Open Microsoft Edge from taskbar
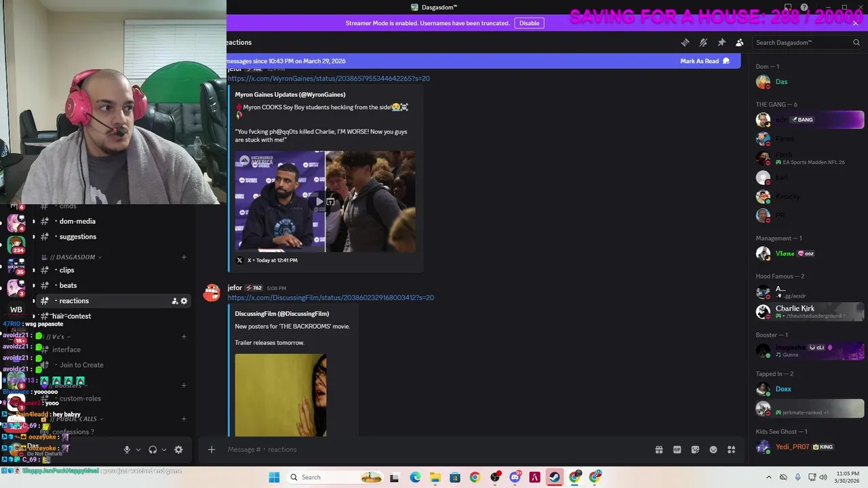The image size is (868, 488). coord(414,477)
